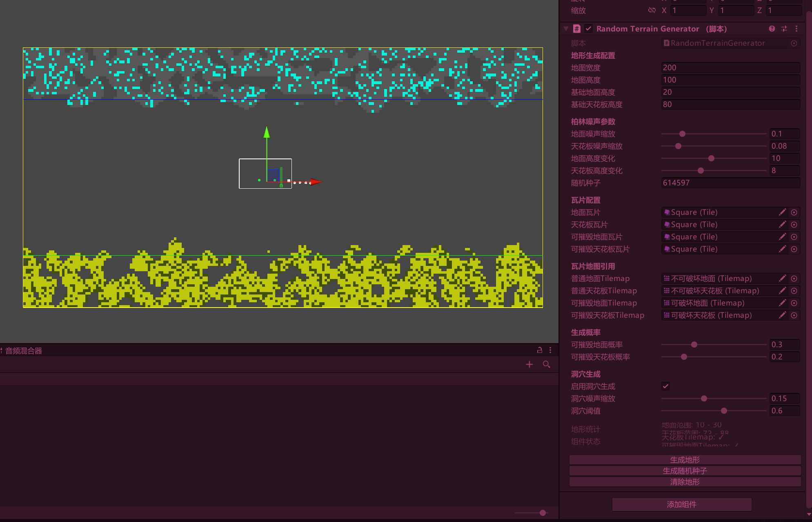
Task: Adjust the 地面噪声缩放 slider
Action: coord(682,134)
